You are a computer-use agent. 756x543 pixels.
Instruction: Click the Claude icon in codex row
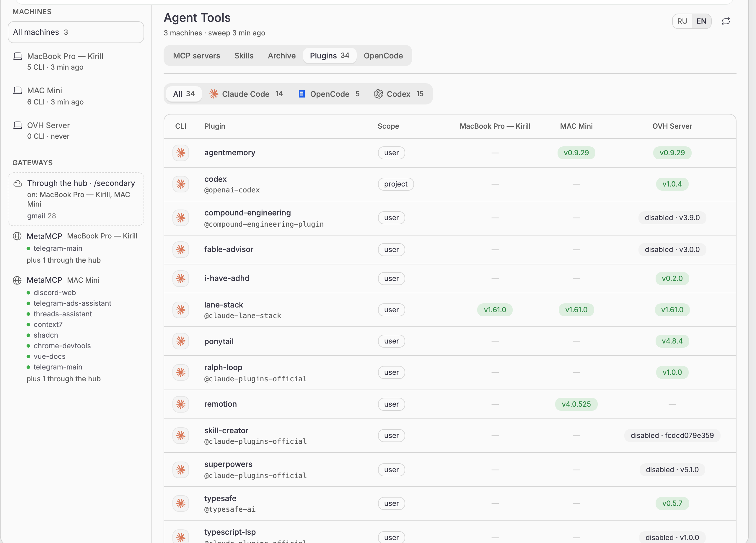181,184
